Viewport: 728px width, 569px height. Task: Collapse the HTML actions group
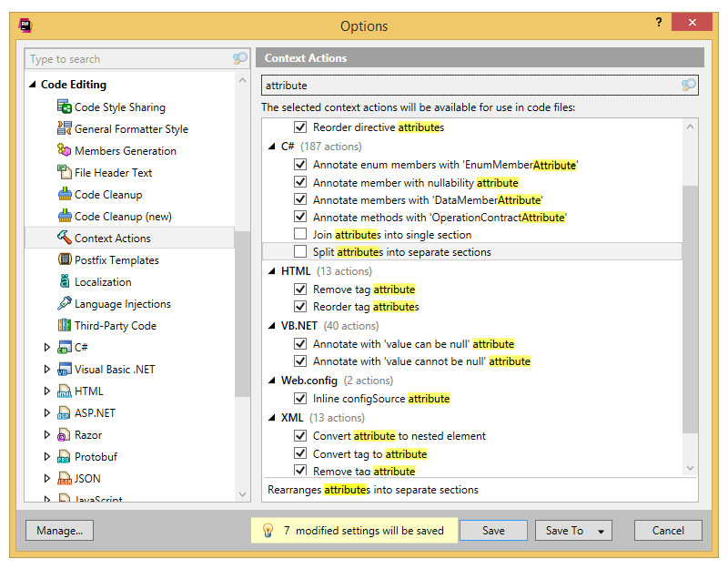(272, 271)
